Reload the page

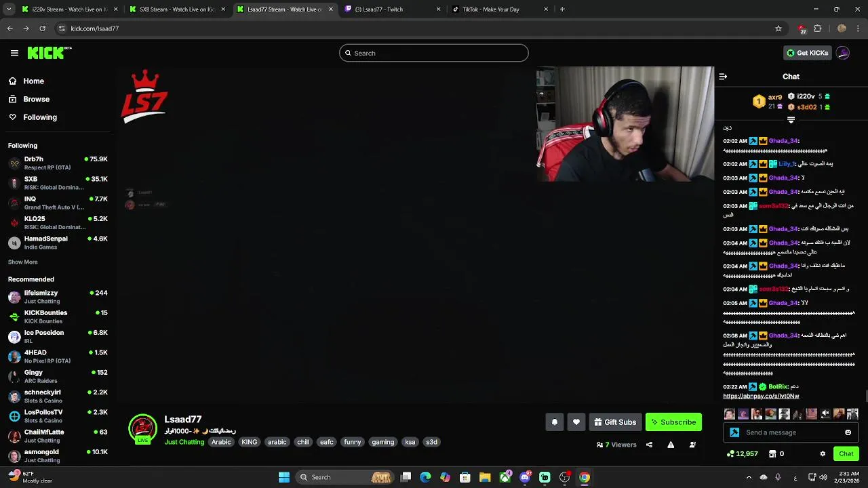point(42,28)
